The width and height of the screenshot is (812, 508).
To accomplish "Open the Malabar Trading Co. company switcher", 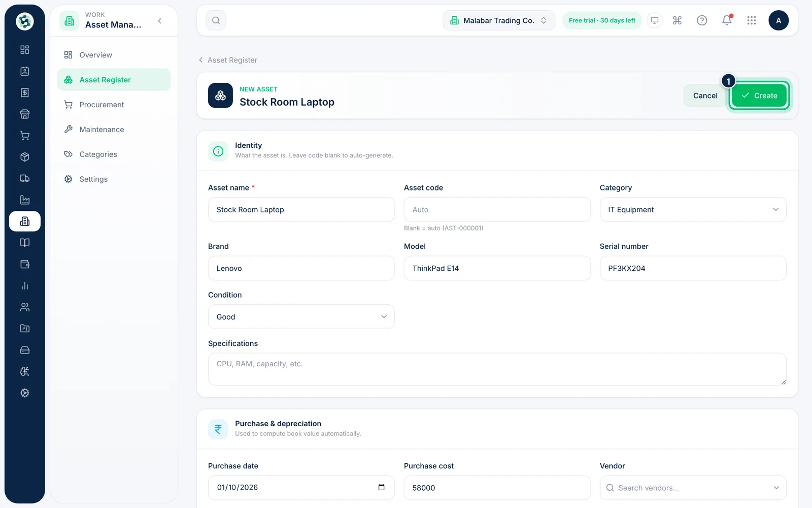I will tap(499, 20).
